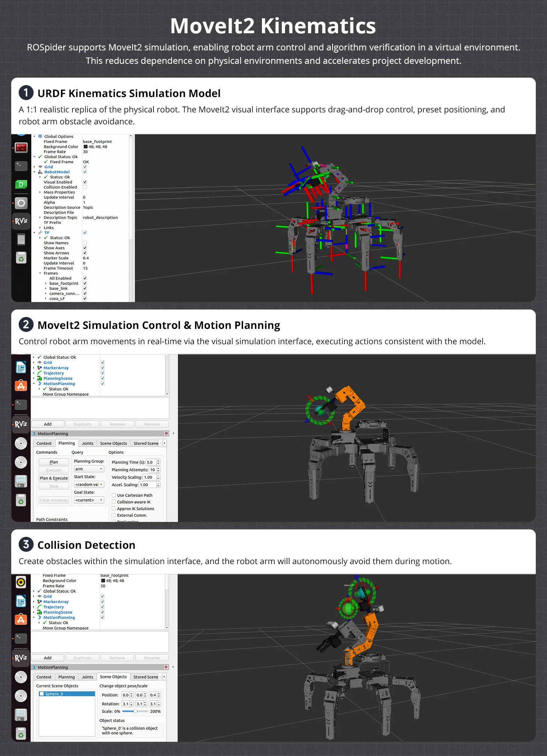Switch to Planning tab in Collision Detection section
This screenshot has height=756, width=547.
coord(67,677)
